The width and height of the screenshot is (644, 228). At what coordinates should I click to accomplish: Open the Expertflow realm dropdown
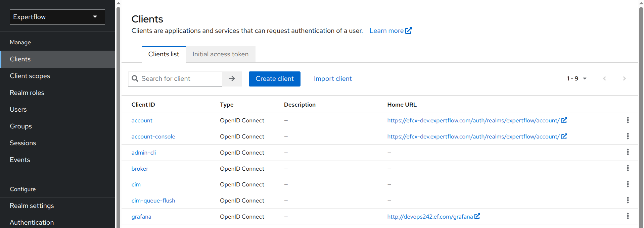[57, 17]
